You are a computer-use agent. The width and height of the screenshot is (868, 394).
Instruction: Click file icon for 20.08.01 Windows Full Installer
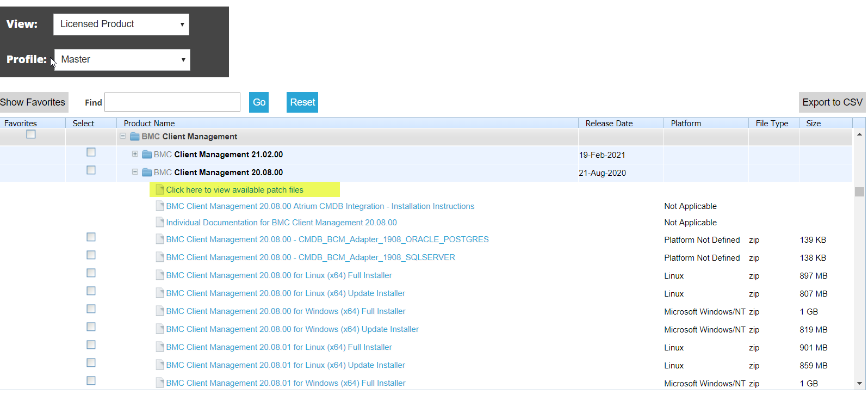click(x=160, y=383)
